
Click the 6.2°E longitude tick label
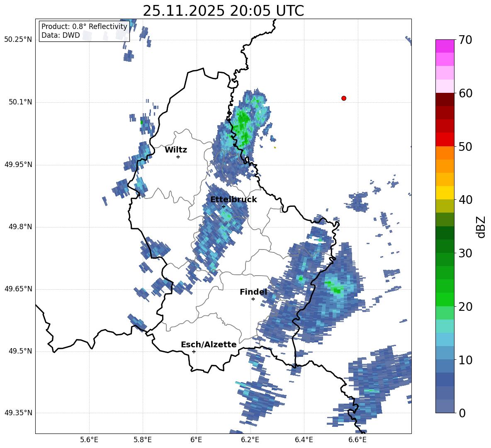point(250,440)
